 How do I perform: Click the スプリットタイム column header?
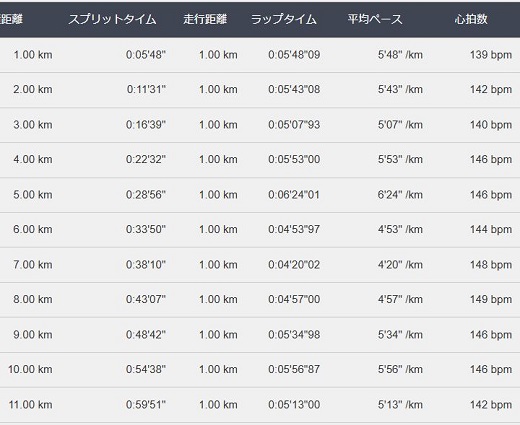[x=112, y=19]
